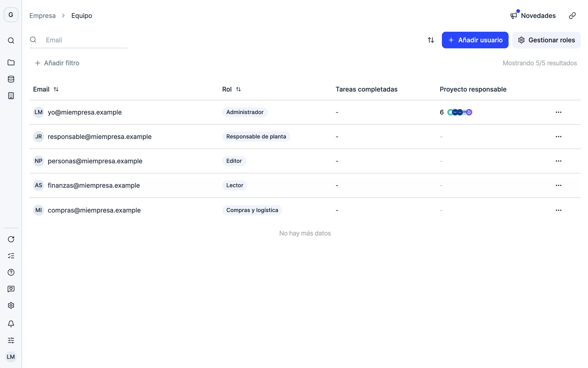Click the JR avatar in the table
This screenshot has width=588, height=368.
tap(39, 137)
